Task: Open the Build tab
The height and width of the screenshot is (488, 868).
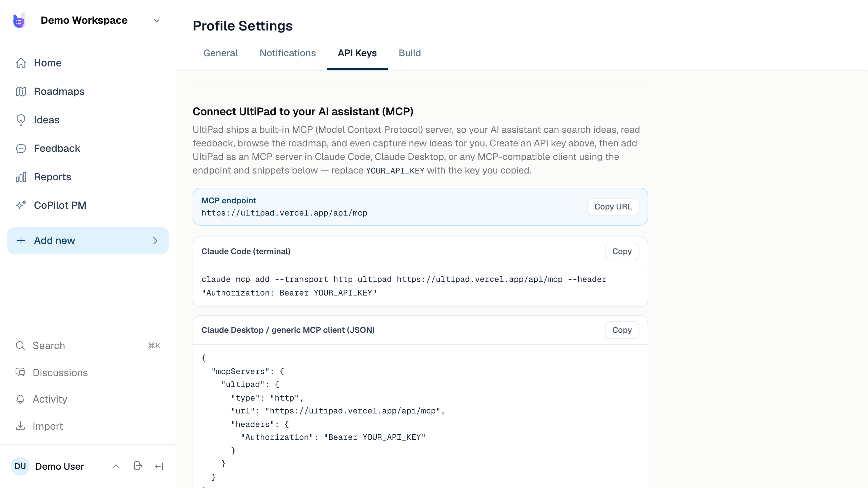Action: click(x=410, y=53)
